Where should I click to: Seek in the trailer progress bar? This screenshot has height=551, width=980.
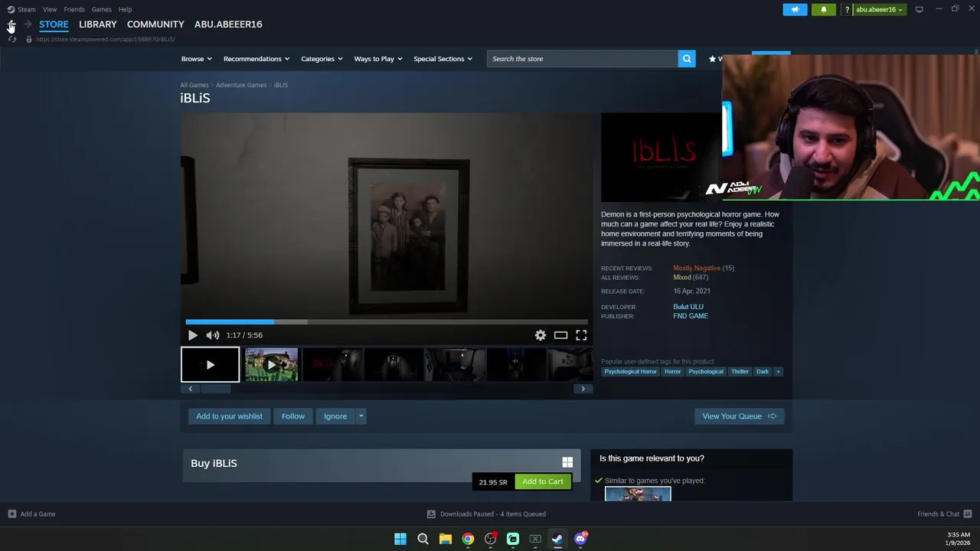click(x=387, y=322)
